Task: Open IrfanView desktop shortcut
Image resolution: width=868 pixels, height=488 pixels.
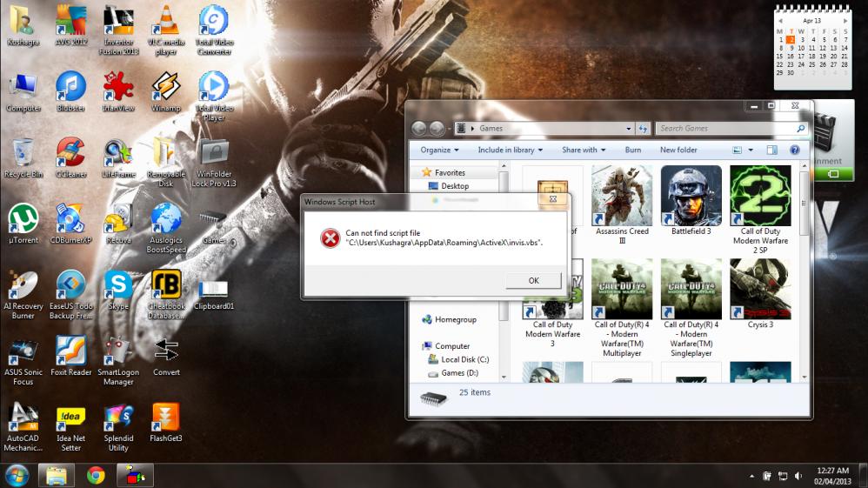Action: (118, 92)
